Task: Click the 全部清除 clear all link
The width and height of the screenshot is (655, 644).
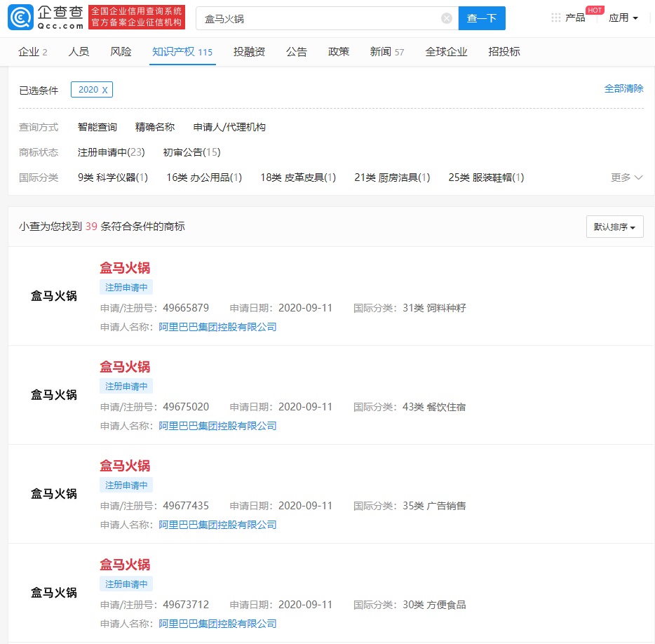Action: 625,88
